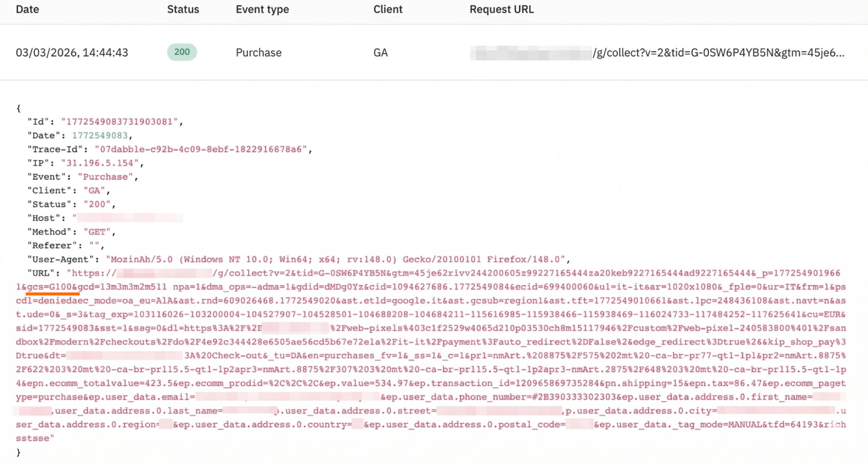Image resolution: width=868 pixels, height=464 pixels.
Task: Click the Date value 1772549083 in JSON
Action: pyautogui.click(x=100, y=136)
